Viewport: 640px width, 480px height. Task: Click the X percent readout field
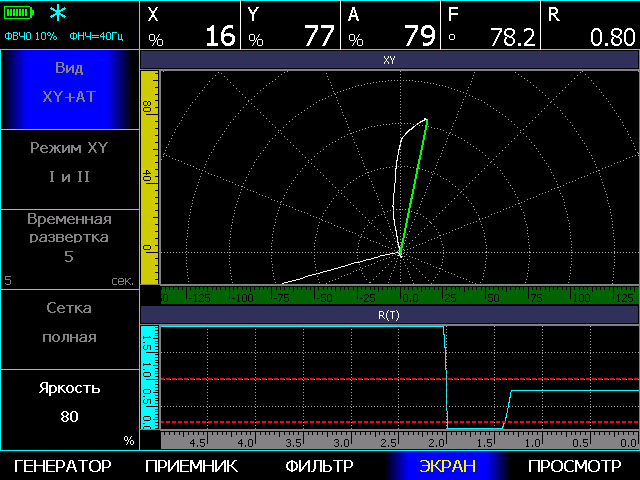[x=191, y=26]
